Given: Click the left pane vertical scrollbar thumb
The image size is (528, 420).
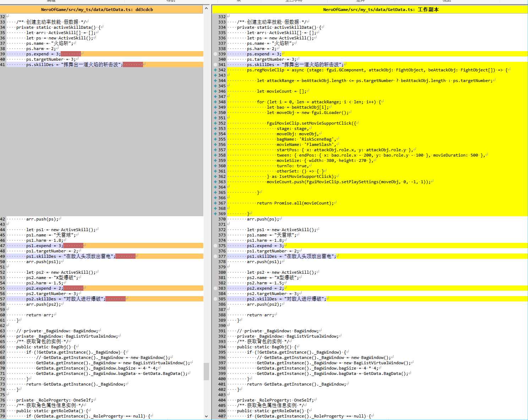Looking at the screenshot, I should (x=207, y=371).
